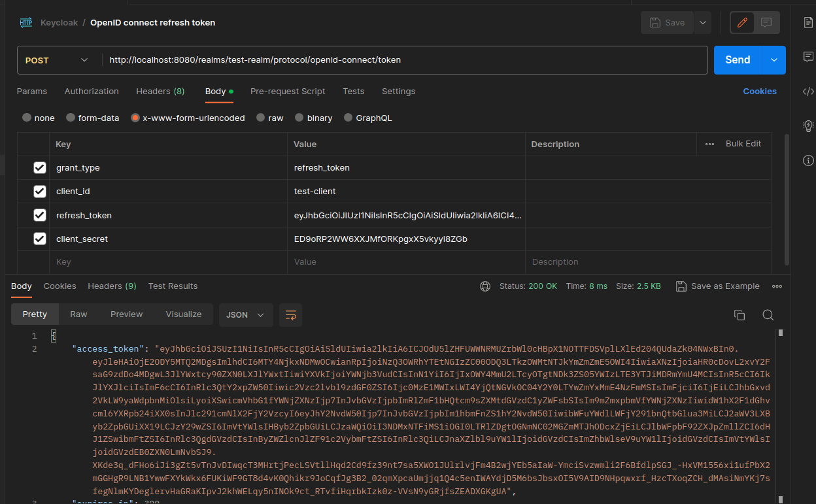Screen dimensions: 816x504
Task: Click the empty Value field
Action: [406, 262]
